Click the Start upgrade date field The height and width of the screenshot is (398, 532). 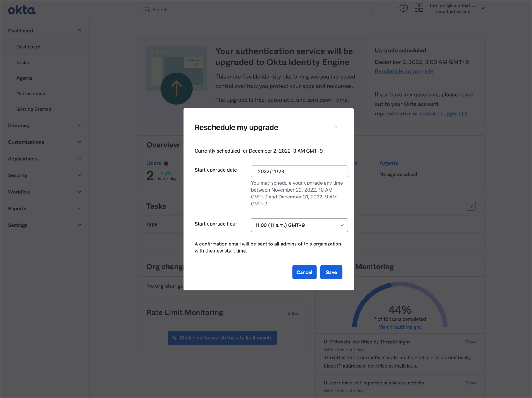pos(299,171)
